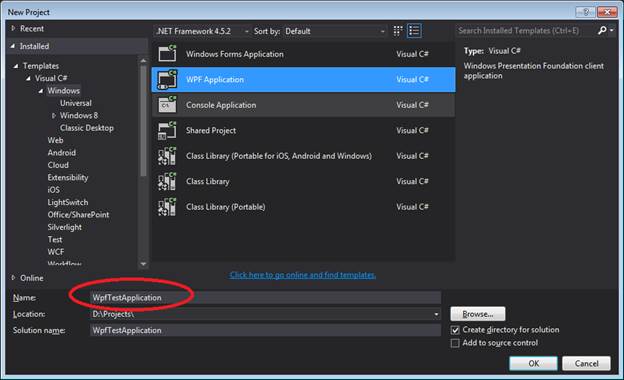Viewport: 624px width, 380px height.
Task: Select the iOS template category
Action: (x=53, y=190)
